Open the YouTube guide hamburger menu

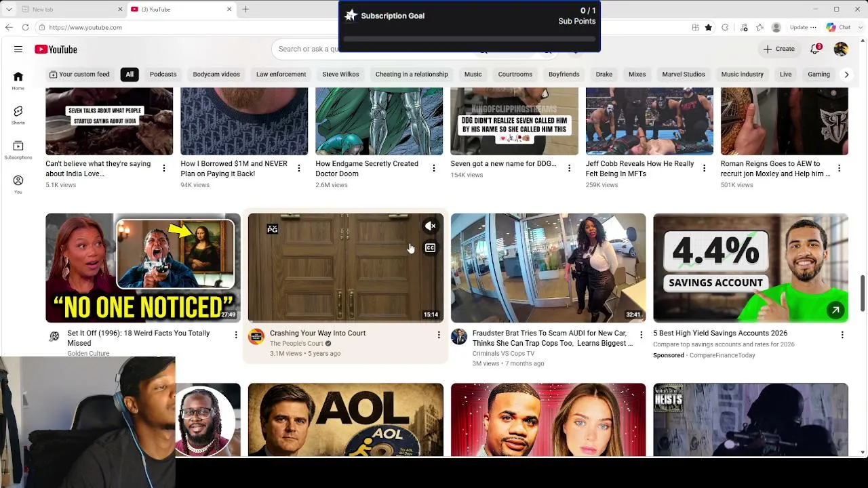pyautogui.click(x=18, y=49)
